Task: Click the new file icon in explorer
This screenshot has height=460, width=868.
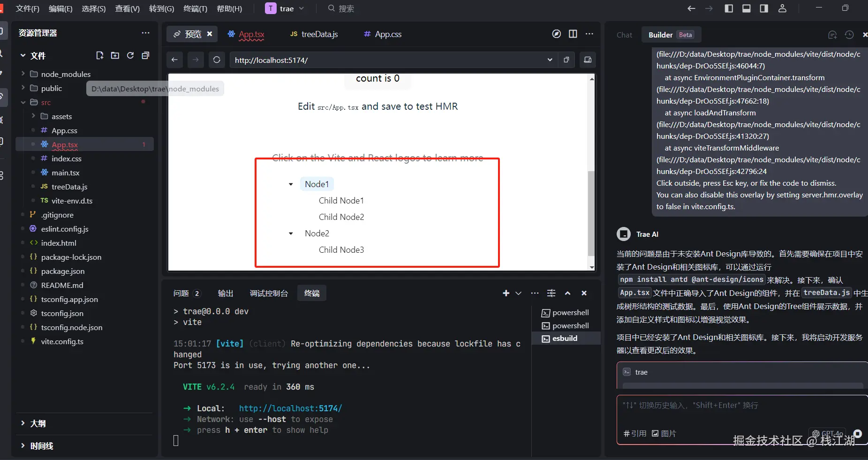Action: click(x=99, y=55)
